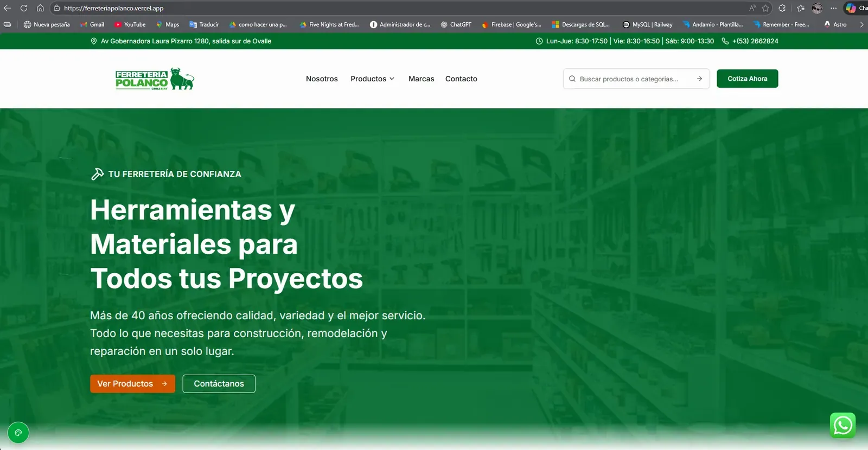Click the browser back arrow
Screen dimensions: 868x450
pyautogui.click(x=8, y=8)
